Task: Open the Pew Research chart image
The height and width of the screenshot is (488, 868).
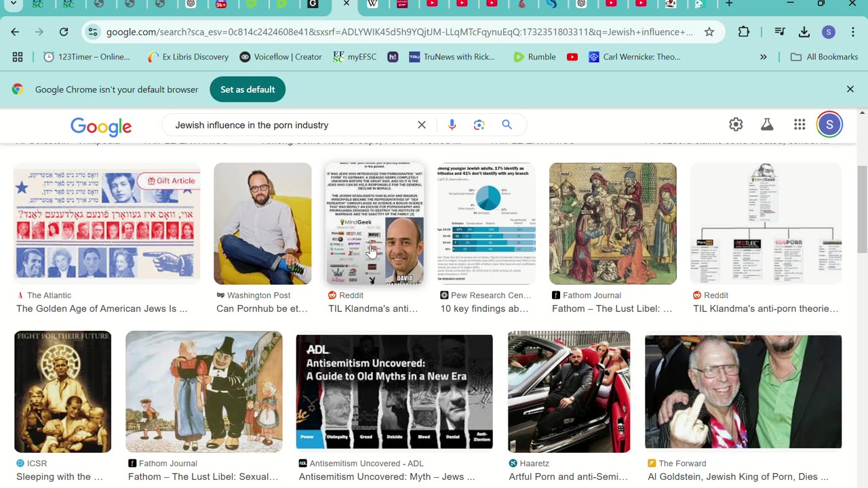Action: coord(486,223)
